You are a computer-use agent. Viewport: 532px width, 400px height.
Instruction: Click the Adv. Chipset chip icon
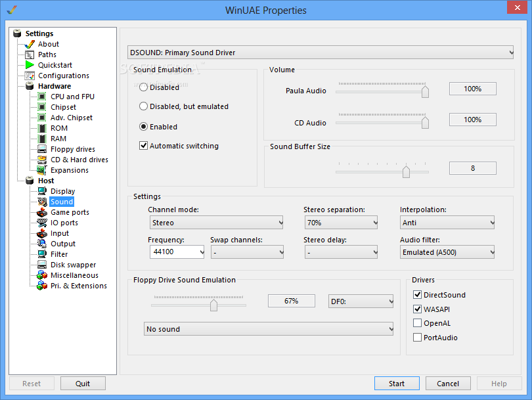(42, 118)
